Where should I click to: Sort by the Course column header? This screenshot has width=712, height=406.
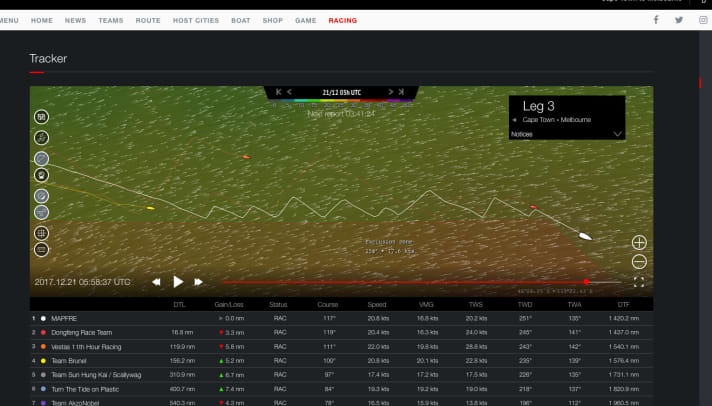[327, 304]
